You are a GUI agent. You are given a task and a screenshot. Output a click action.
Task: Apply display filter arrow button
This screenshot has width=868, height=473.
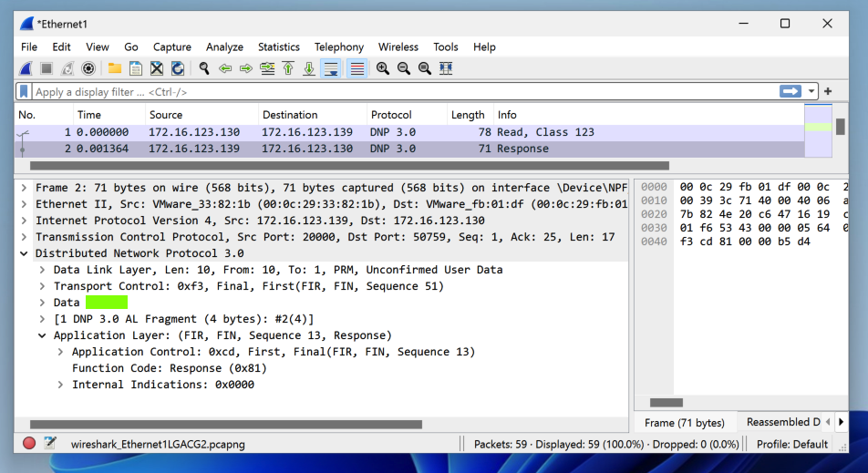coord(790,91)
